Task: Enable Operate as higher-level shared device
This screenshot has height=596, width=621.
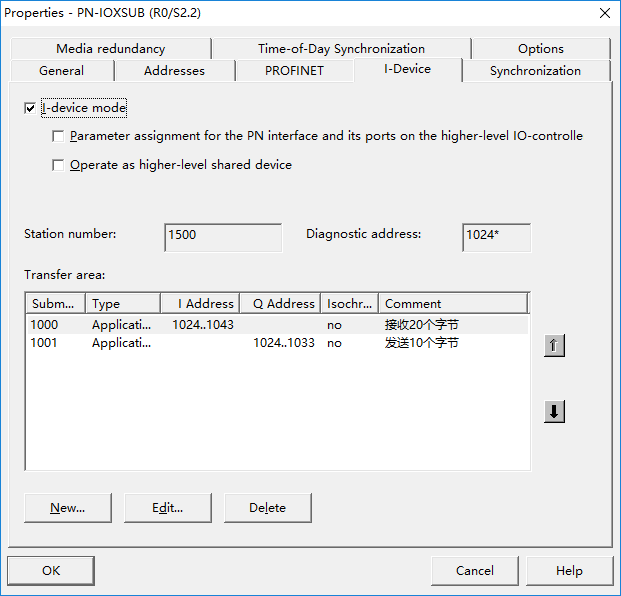Action: [x=58, y=165]
